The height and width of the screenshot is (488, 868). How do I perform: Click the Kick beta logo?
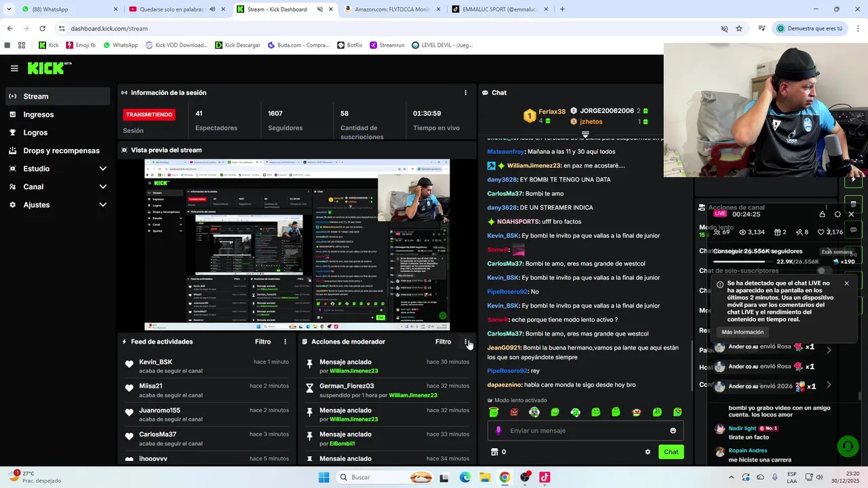tap(50, 68)
